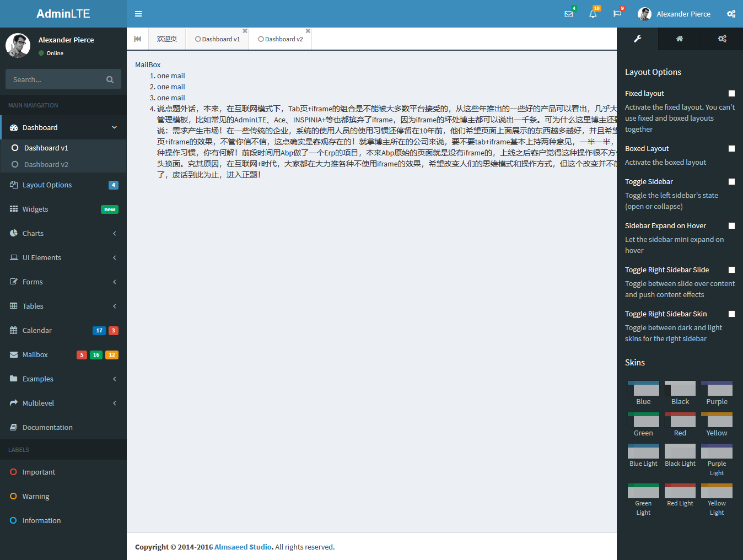This screenshot has width=743, height=560.
Task: Enable the Boxed Layout checkbox
Action: 731,148
